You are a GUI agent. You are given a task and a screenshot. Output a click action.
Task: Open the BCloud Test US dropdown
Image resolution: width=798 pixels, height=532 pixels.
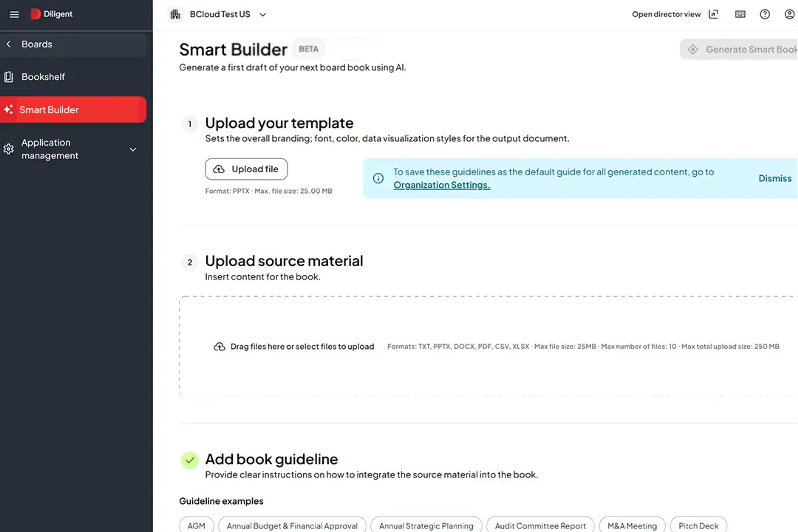click(263, 15)
